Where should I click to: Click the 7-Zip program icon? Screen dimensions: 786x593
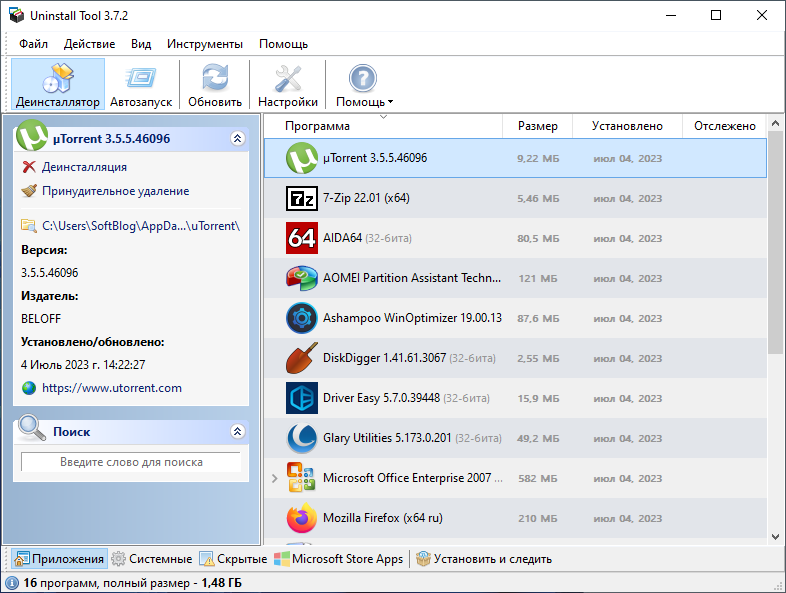pos(302,198)
